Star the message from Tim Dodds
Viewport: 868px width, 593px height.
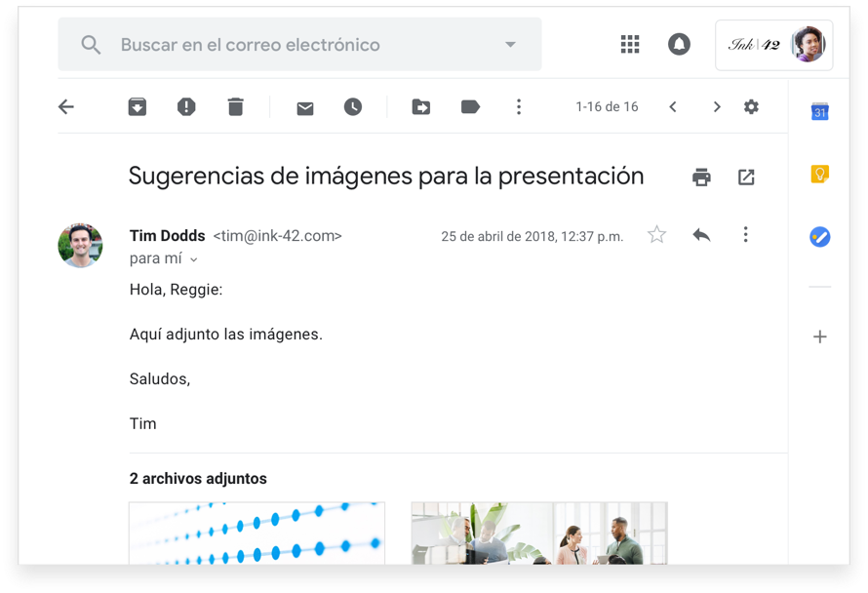click(657, 234)
